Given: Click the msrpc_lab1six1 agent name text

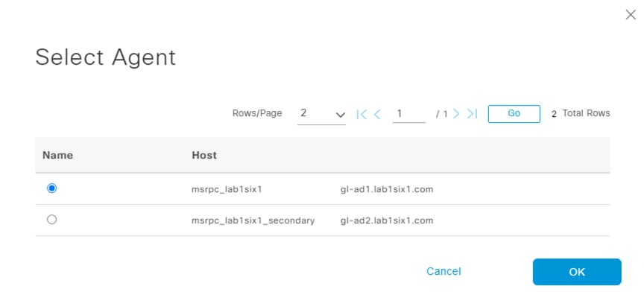Looking at the screenshot, I should click(x=227, y=189).
